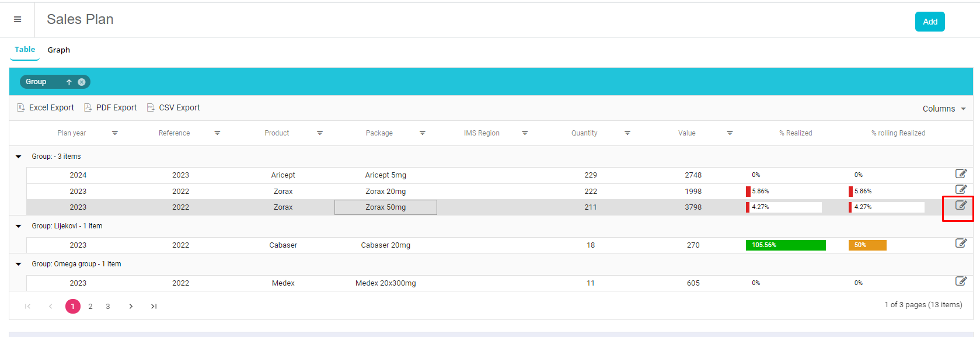Click the Quantity column filter icon
Screen dimensions: 980x337
click(627, 133)
